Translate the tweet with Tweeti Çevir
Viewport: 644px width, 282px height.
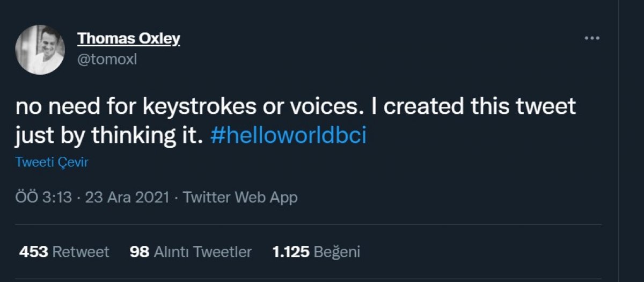point(52,163)
